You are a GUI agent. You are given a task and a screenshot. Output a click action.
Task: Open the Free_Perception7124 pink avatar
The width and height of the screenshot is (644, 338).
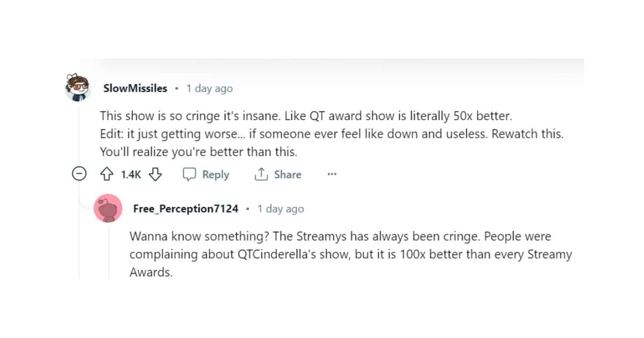107,209
